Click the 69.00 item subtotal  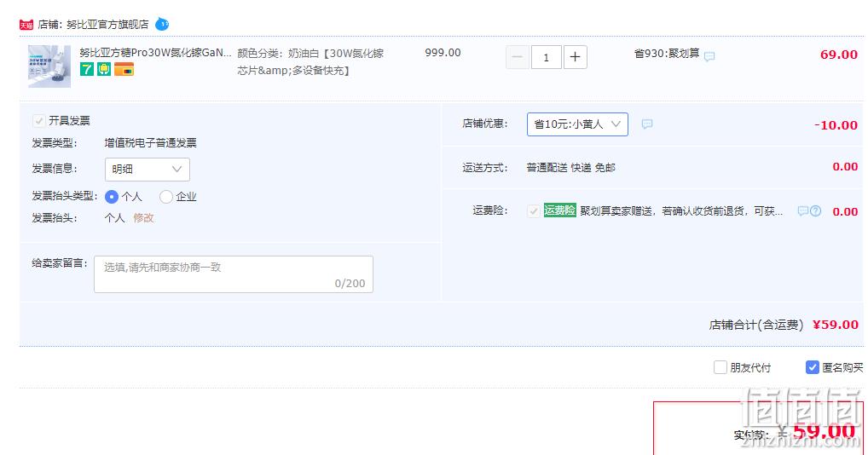839,55
